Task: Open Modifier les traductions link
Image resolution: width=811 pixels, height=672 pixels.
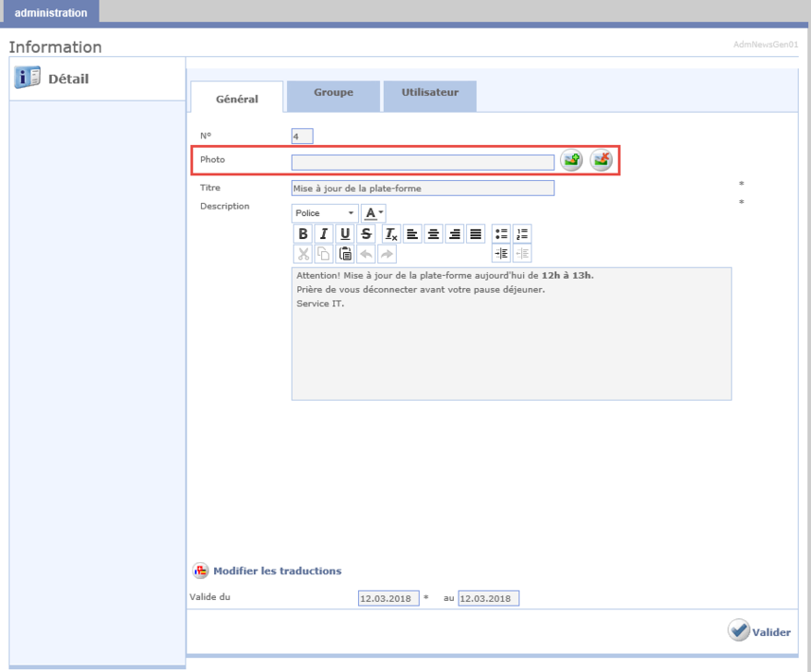Action: point(277,571)
